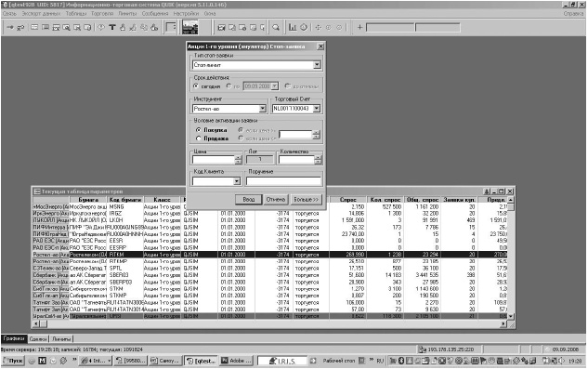The width and height of the screenshot is (588, 369).
Task: Open the Торговля menu
Action: tap(102, 14)
